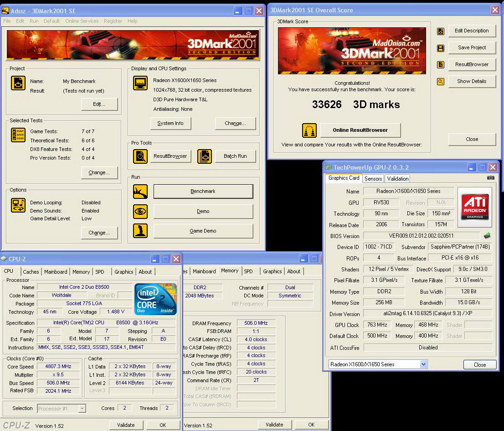The width and height of the screenshot is (504, 431).
Task: Switch to the SPD tab in the front CPU-Z window
Action: (x=100, y=271)
